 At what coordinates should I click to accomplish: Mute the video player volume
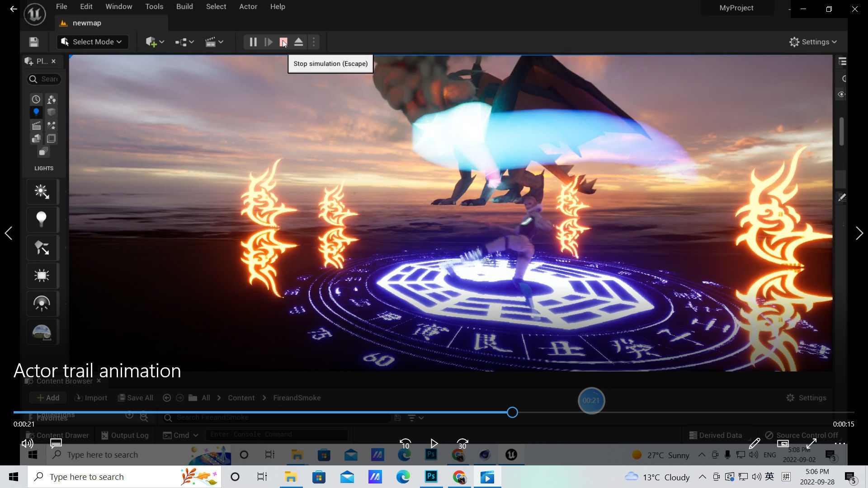pos(28,444)
